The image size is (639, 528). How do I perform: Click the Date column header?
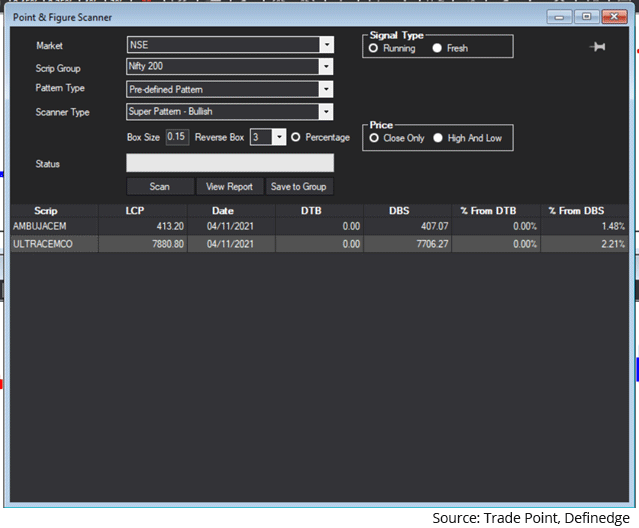(x=231, y=211)
